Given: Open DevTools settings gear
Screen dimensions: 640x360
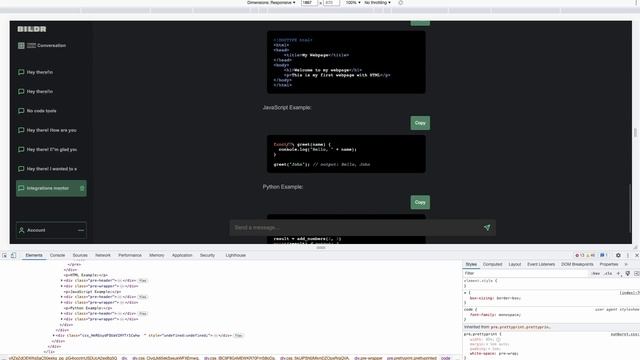Looking at the screenshot, I should [618, 255].
